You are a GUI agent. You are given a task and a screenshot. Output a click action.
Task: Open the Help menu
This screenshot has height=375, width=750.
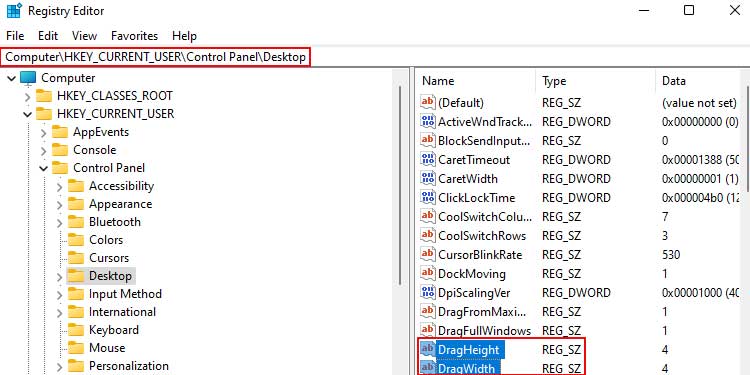point(184,36)
